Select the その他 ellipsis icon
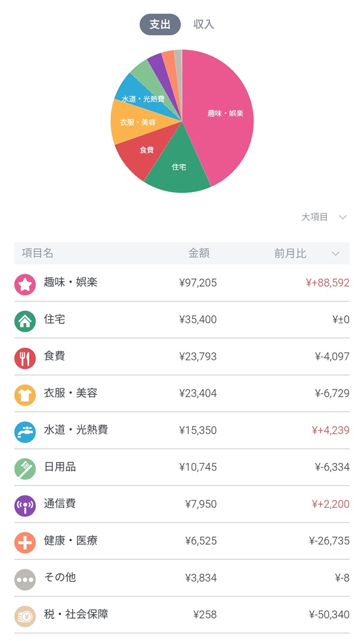 click(x=26, y=578)
